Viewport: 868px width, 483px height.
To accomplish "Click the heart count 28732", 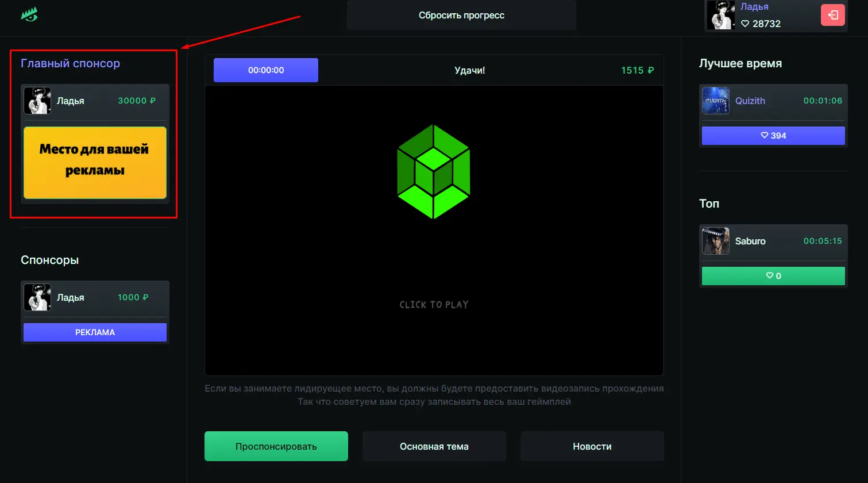I will coord(761,24).
